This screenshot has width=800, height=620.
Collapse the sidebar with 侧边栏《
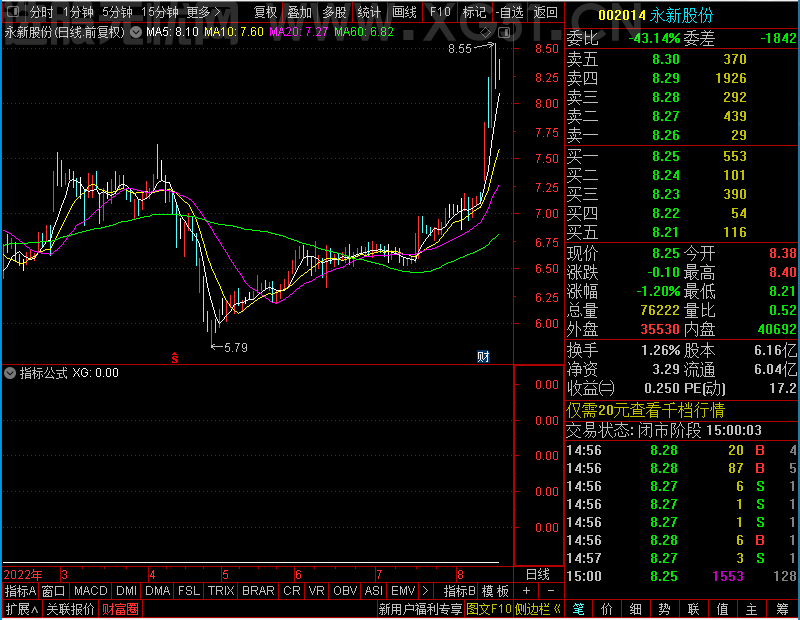point(538,609)
